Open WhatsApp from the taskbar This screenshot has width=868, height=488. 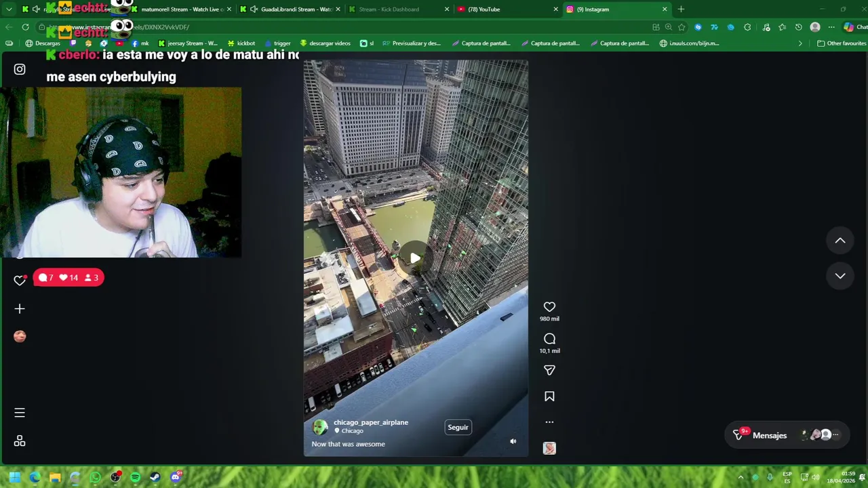click(95, 477)
